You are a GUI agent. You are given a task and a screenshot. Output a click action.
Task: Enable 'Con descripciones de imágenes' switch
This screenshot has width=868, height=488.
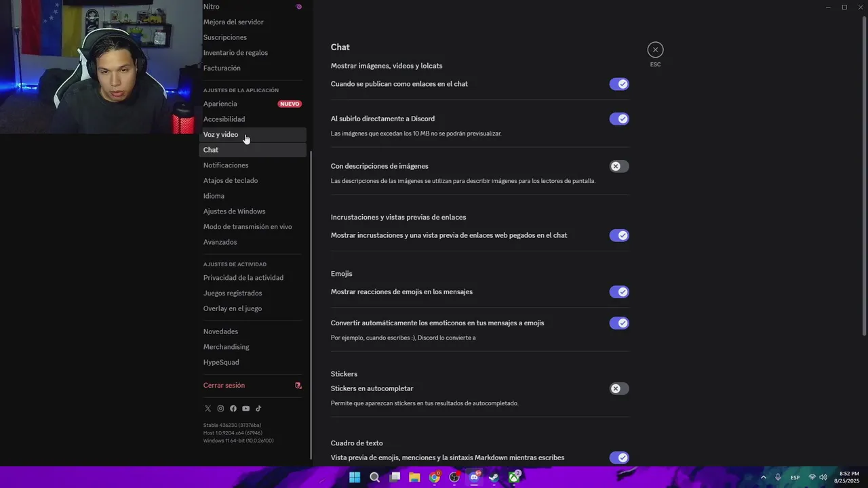(x=619, y=166)
